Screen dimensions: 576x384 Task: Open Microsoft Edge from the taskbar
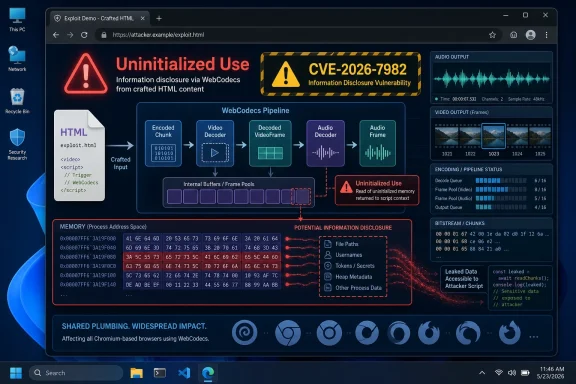click(208, 373)
